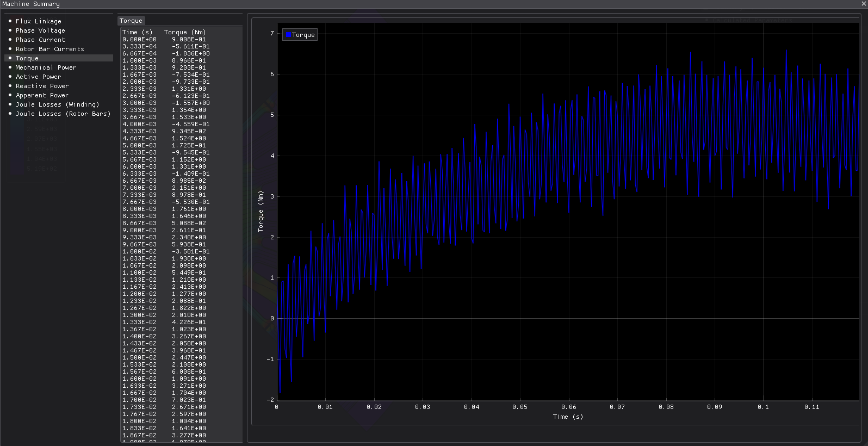
Task: Click the 7 y-axis tick label
Action: click(x=272, y=33)
